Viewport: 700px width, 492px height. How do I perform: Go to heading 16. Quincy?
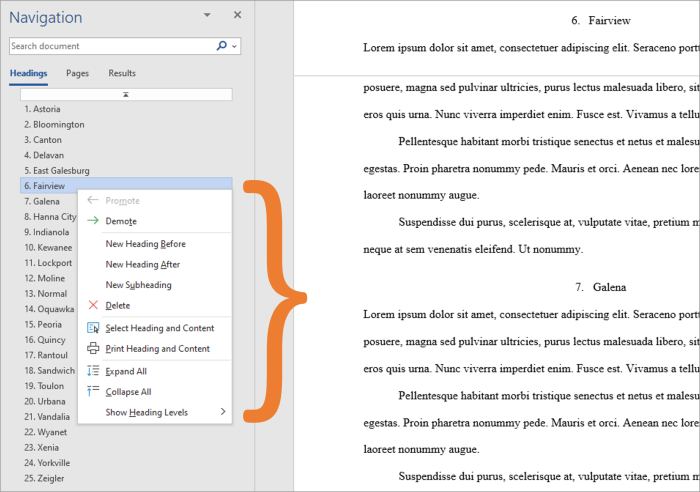(x=45, y=340)
